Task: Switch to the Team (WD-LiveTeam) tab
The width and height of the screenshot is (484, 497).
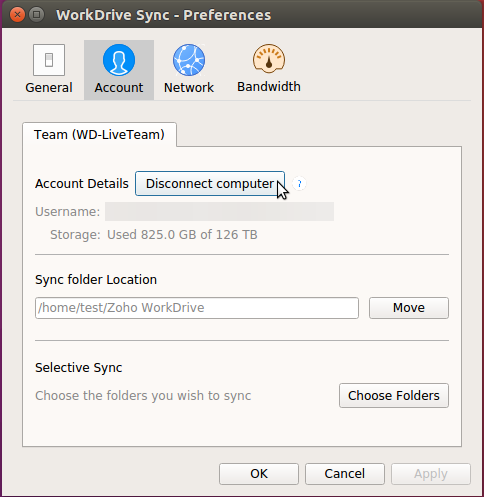Action: 99,135
